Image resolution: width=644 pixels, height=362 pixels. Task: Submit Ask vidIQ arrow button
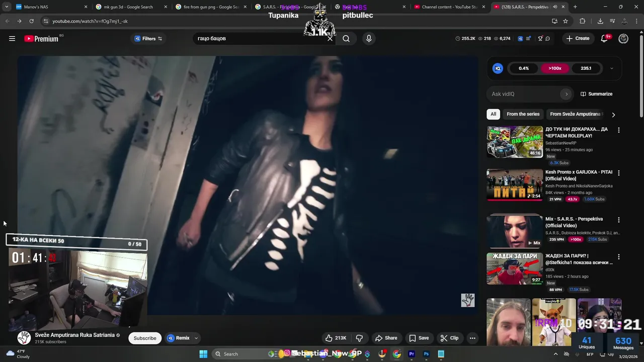pyautogui.click(x=567, y=94)
